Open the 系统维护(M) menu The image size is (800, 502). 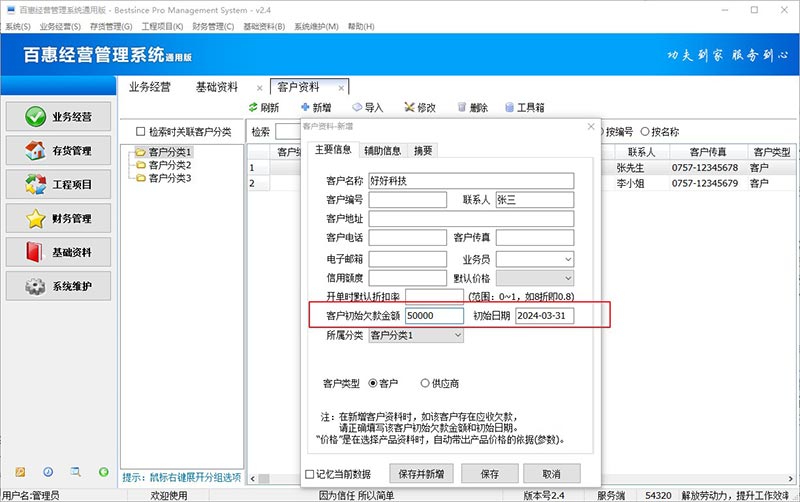click(316, 27)
